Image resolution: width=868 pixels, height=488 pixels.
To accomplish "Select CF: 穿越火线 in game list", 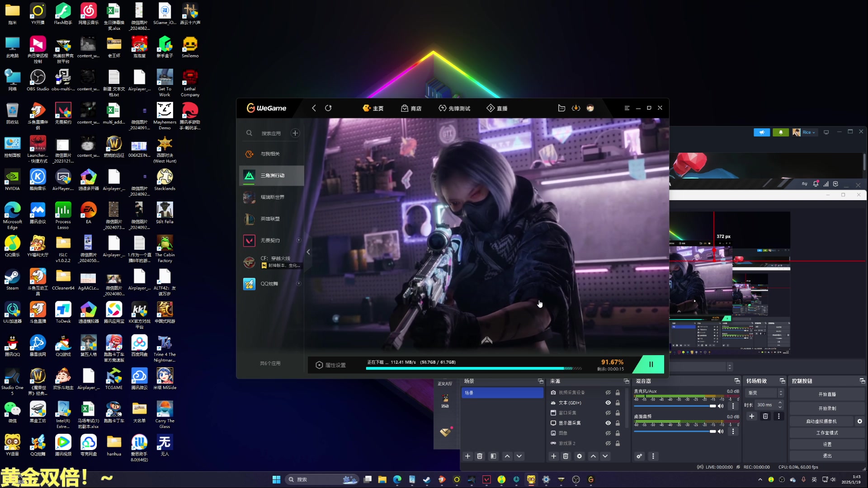I will pos(271,262).
